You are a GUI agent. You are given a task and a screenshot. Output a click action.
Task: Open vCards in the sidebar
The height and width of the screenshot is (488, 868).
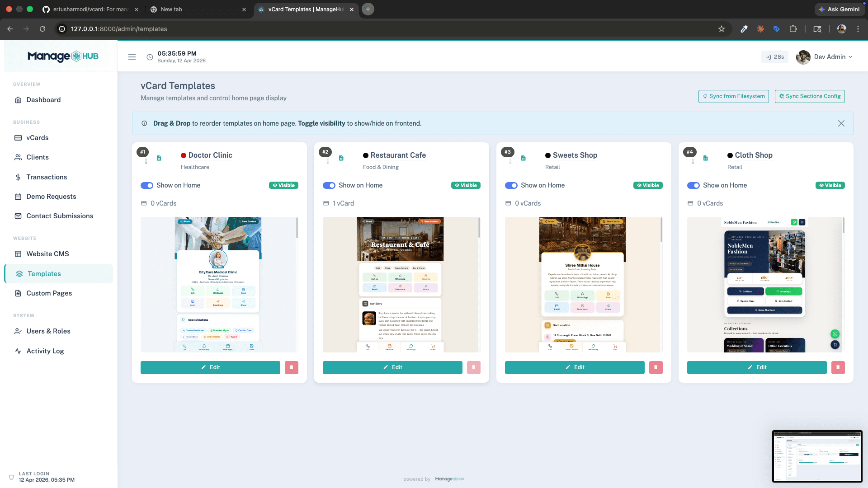coord(59,138)
